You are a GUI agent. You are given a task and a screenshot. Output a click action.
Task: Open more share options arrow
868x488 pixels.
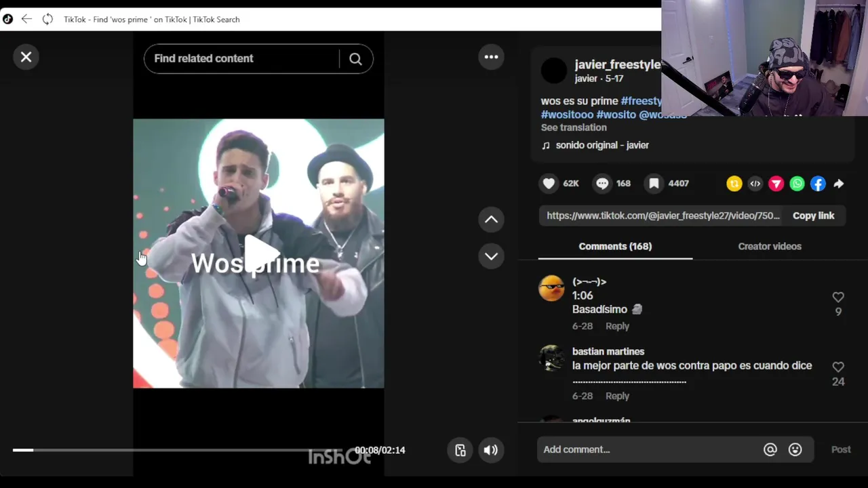pyautogui.click(x=839, y=184)
